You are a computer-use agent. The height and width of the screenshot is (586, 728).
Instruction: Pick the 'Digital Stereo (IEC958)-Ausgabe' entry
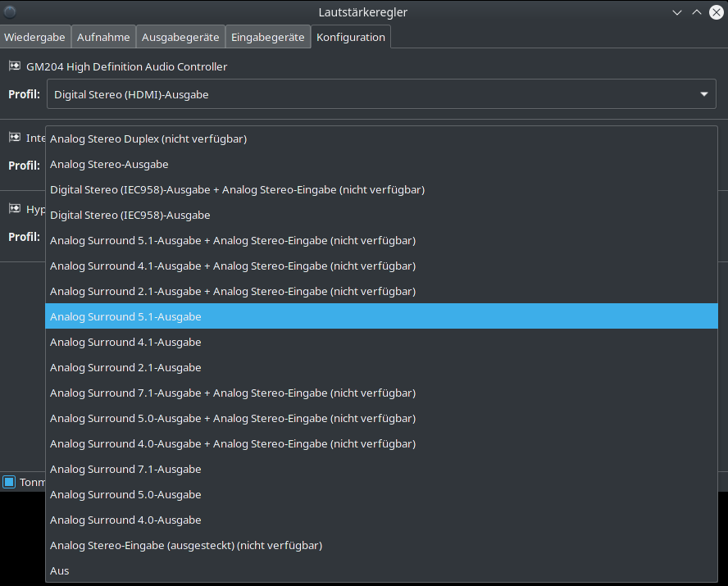pos(382,216)
